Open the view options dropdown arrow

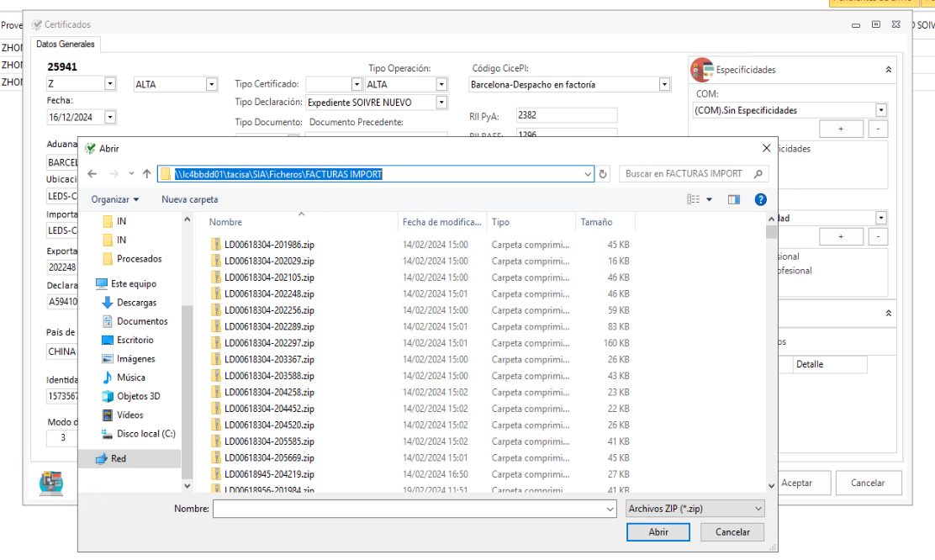coord(709,199)
